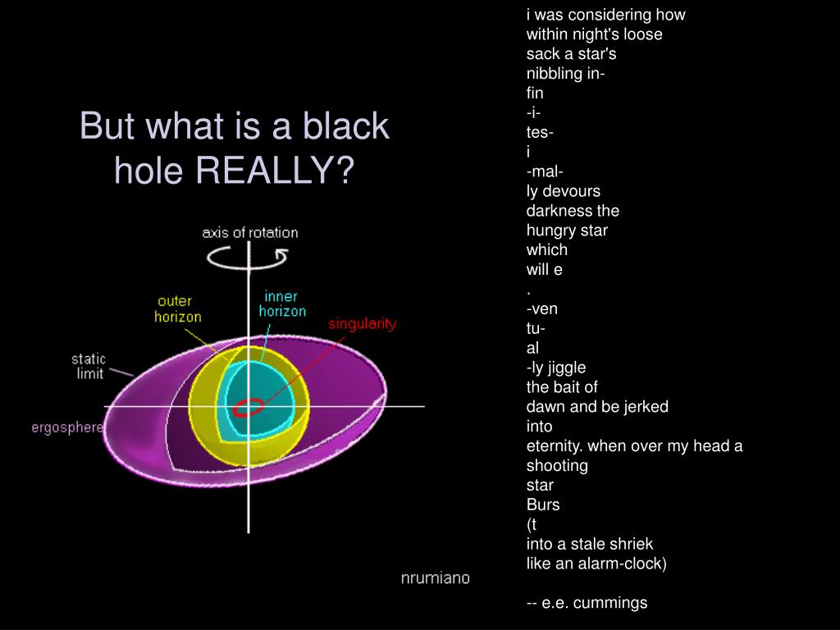Screen dimensions: 840x630
Task: Click the rotation arrow loop above the axis
Action: (x=248, y=258)
